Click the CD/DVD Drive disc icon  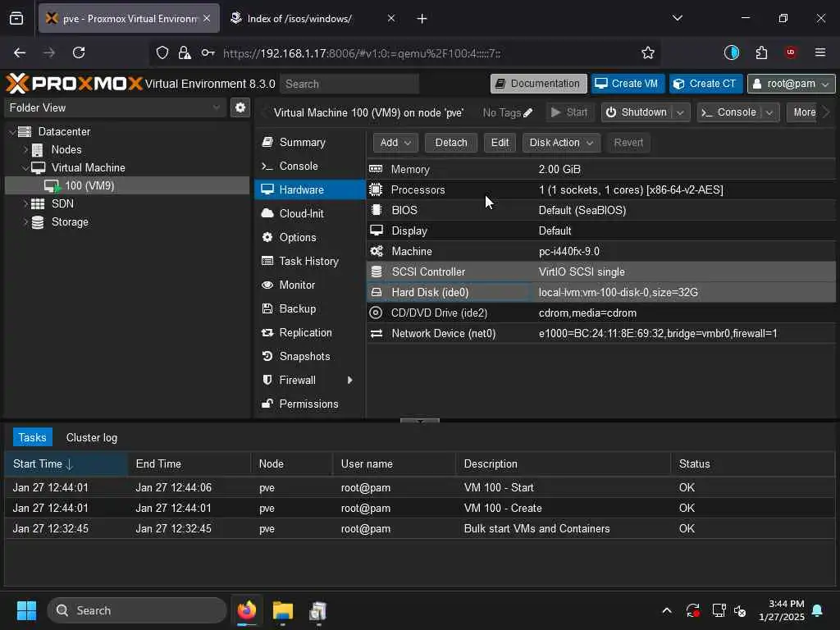tap(376, 313)
